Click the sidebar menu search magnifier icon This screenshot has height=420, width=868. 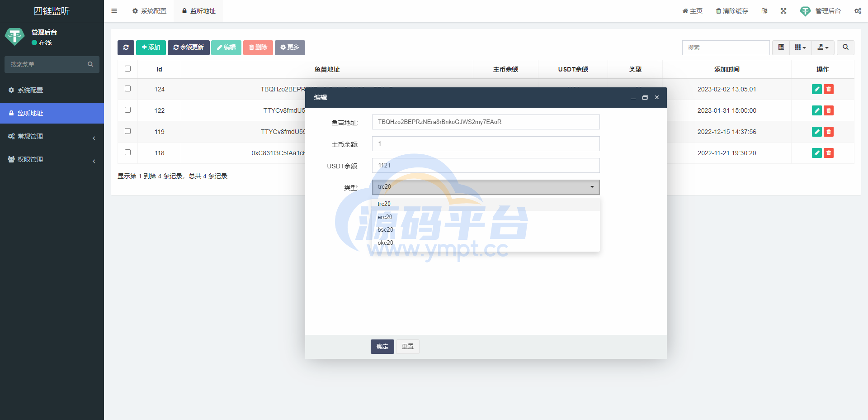(90, 64)
